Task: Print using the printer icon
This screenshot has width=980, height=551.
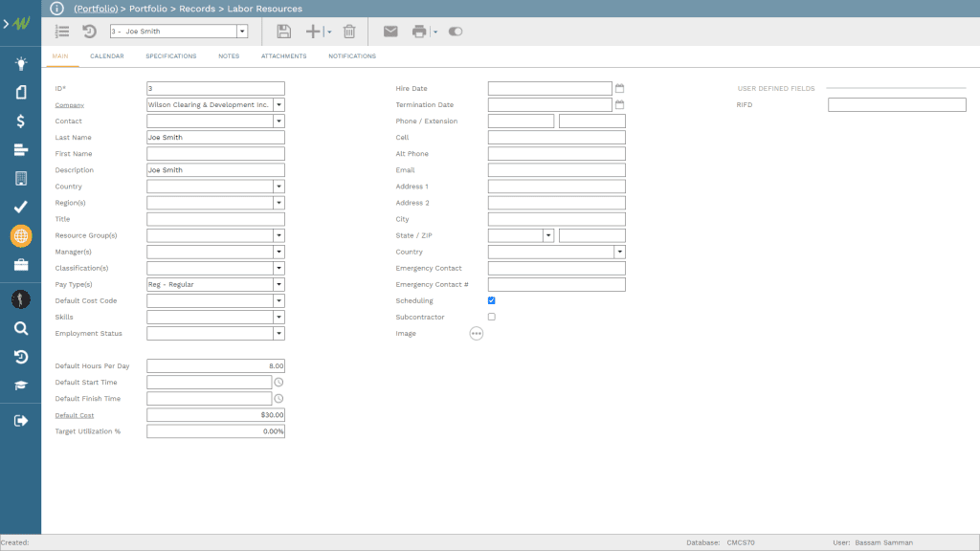Action: 419,32
